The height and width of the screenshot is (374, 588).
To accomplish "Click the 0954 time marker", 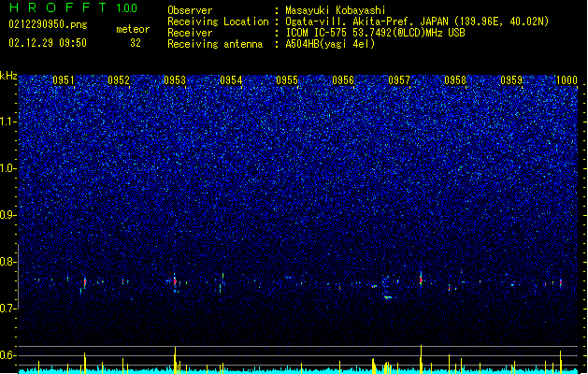I will tap(231, 79).
